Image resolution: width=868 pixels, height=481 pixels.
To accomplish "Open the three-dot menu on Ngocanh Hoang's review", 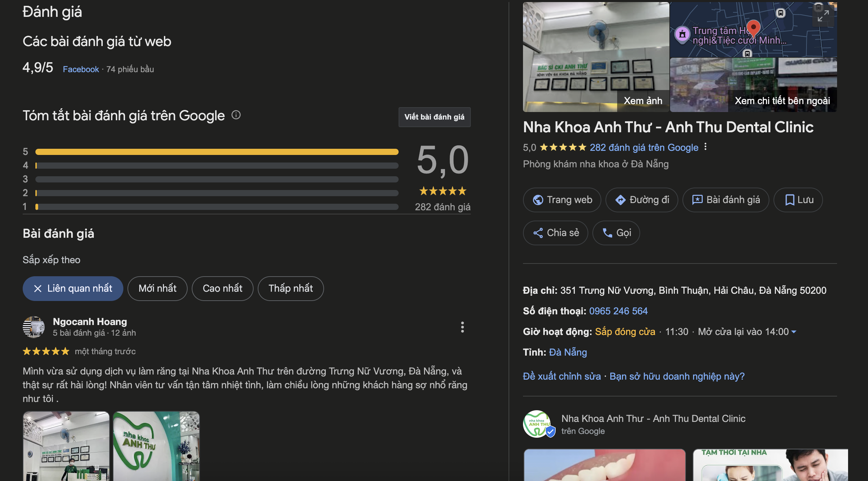I will pos(462,327).
